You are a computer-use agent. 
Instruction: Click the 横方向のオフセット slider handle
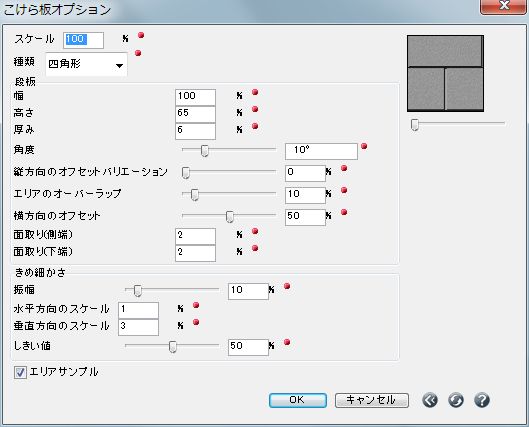[230, 217]
